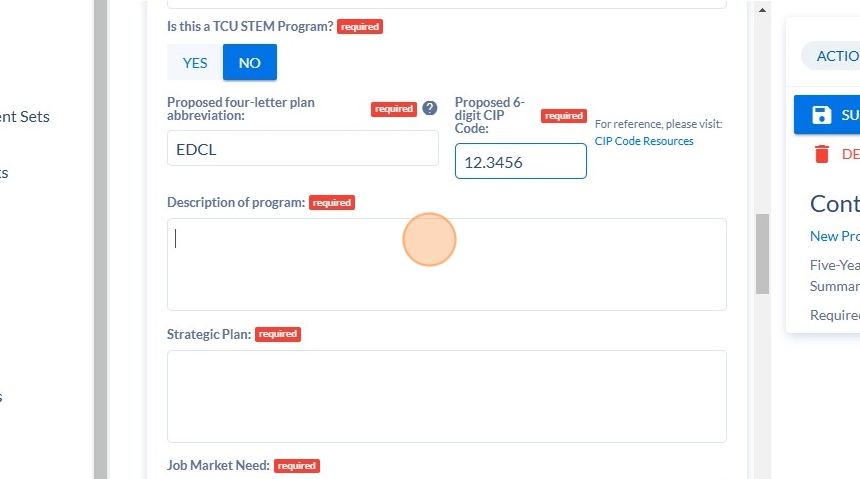
Task: Click inside the Strategic Plan text area
Action: coord(446,396)
